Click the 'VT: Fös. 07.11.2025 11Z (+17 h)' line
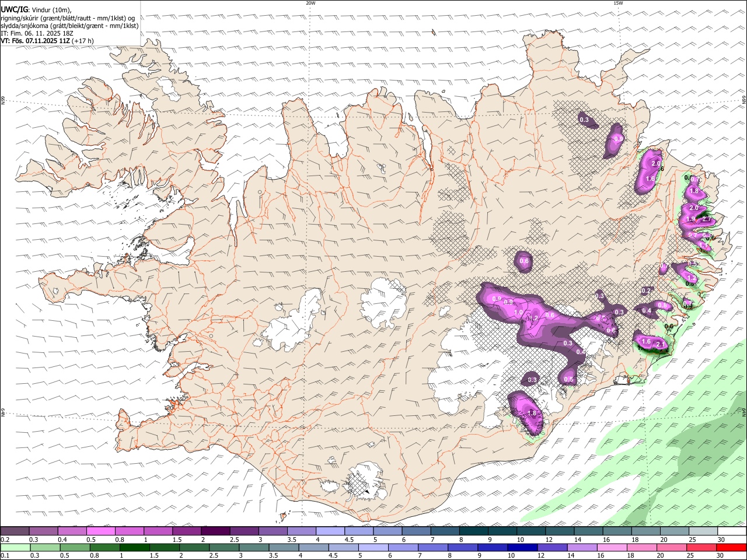Screen dimensions: 747x560 click(x=47, y=41)
